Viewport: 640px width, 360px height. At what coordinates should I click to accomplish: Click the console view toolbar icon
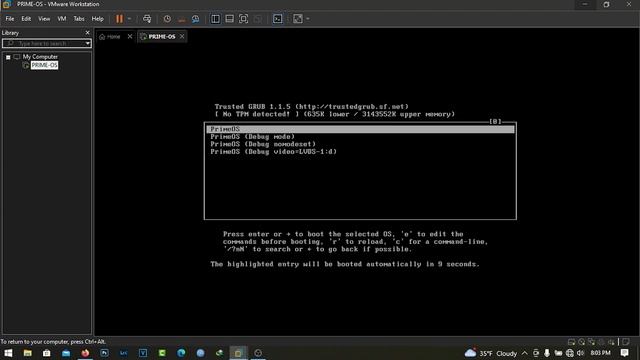click(278, 19)
